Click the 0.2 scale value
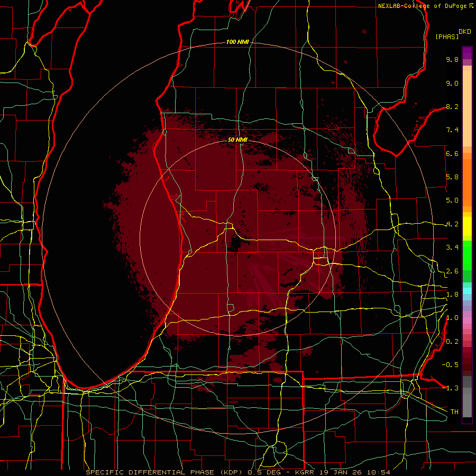476x476 pixels. click(452, 342)
